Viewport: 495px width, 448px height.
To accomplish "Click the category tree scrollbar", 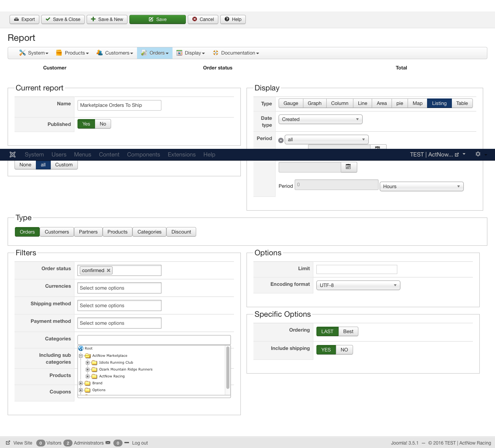I will (x=228, y=367).
